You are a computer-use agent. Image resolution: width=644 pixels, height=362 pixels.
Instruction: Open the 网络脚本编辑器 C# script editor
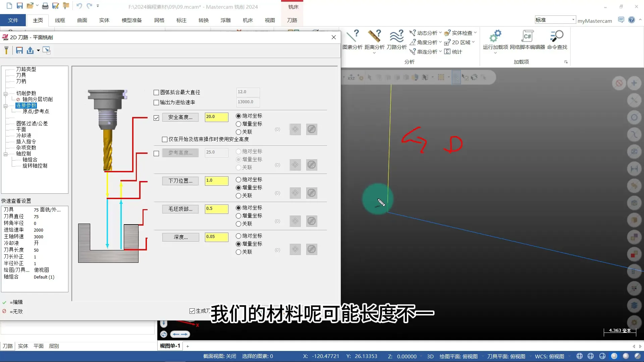[x=527, y=40]
